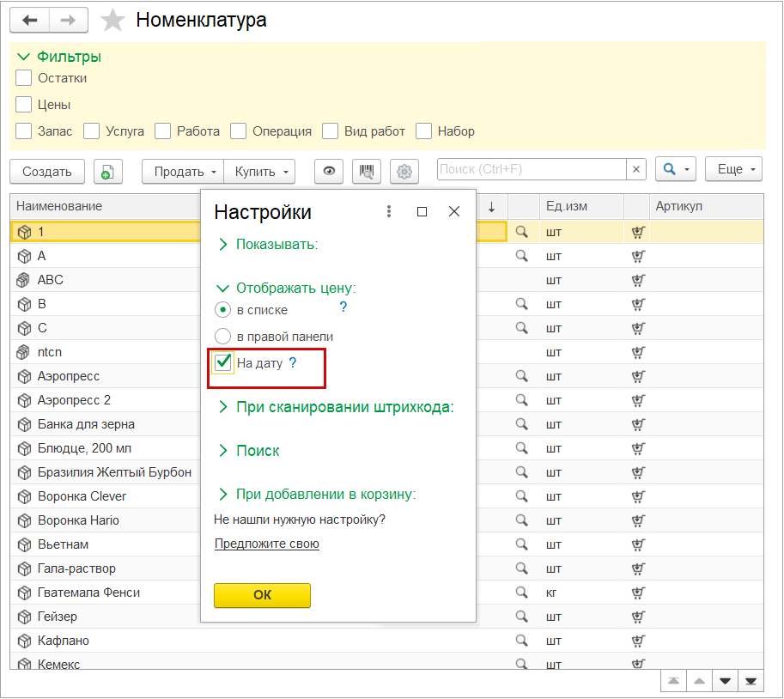Click the barcode scanner toolbar icon
The width and height of the screenshot is (784, 699).
tap(367, 171)
